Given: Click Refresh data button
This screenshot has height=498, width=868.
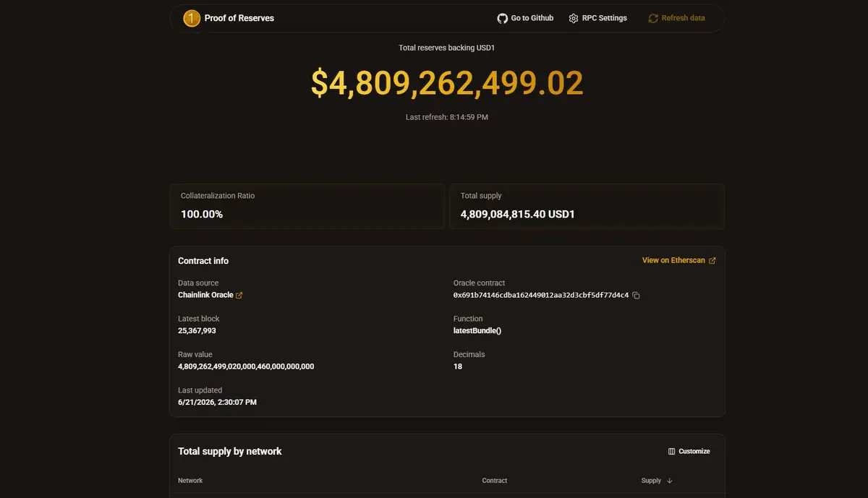Looking at the screenshot, I should click(676, 18).
